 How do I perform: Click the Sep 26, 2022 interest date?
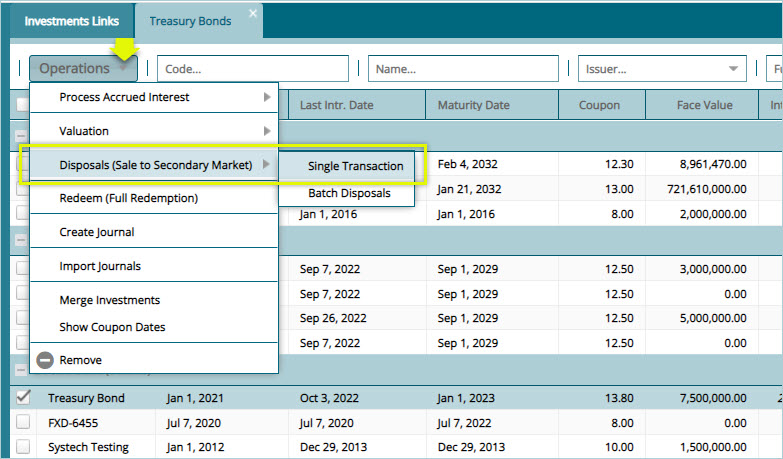pyautogui.click(x=333, y=318)
